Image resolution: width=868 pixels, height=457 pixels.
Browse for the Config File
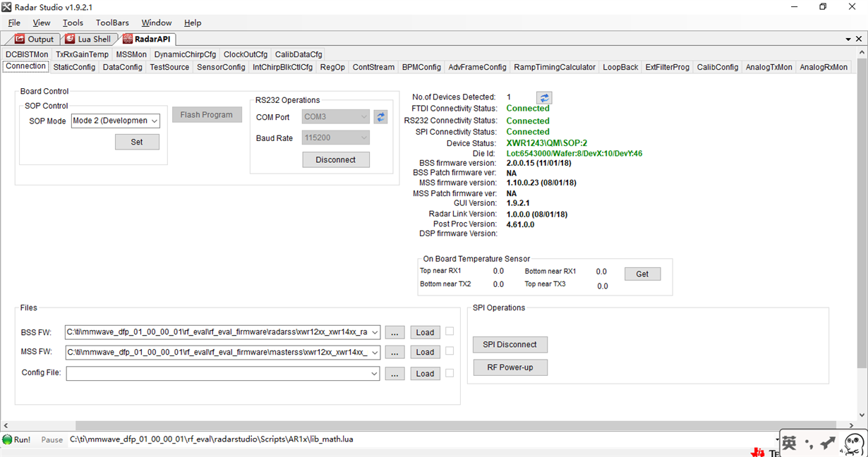(x=394, y=374)
